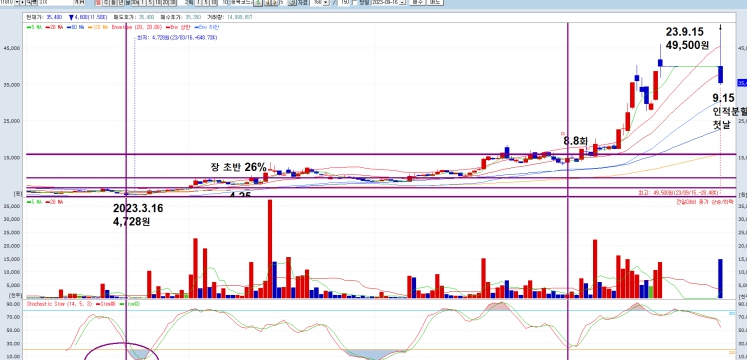
Task: Click the Env 상한 legend label
Action: coord(178,27)
